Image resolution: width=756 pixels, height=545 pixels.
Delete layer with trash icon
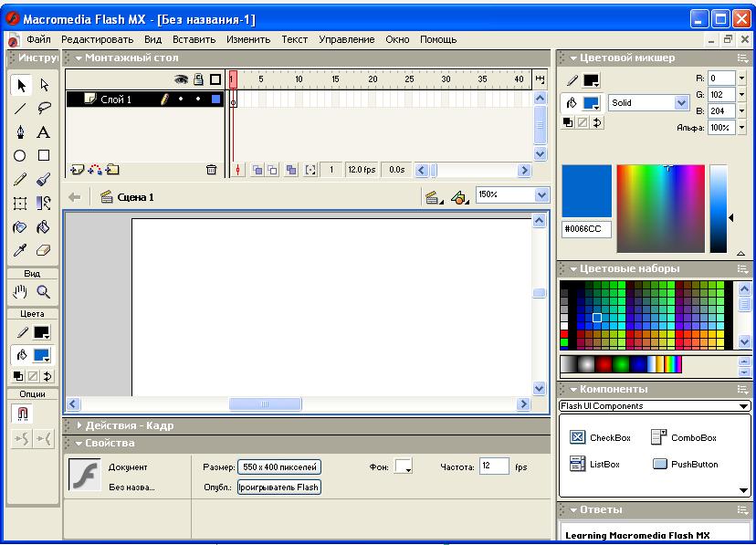point(211,170)
